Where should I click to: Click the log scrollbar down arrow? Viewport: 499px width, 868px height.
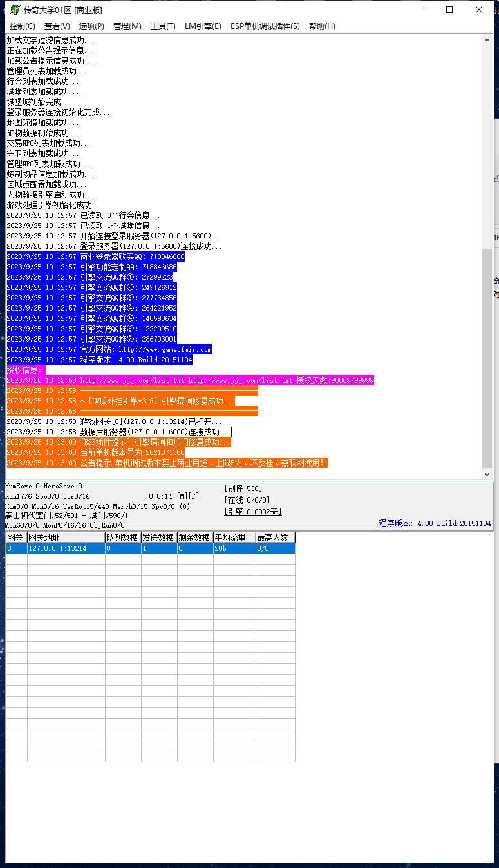pyautogui.click(x=487, y=474)
